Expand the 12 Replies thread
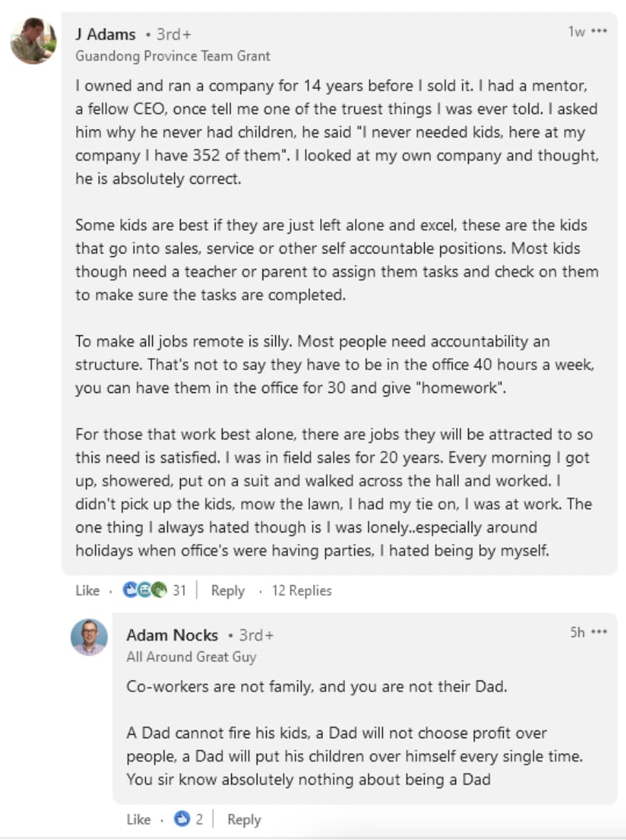The image size is (626, 840). click(x=301, y=591)
